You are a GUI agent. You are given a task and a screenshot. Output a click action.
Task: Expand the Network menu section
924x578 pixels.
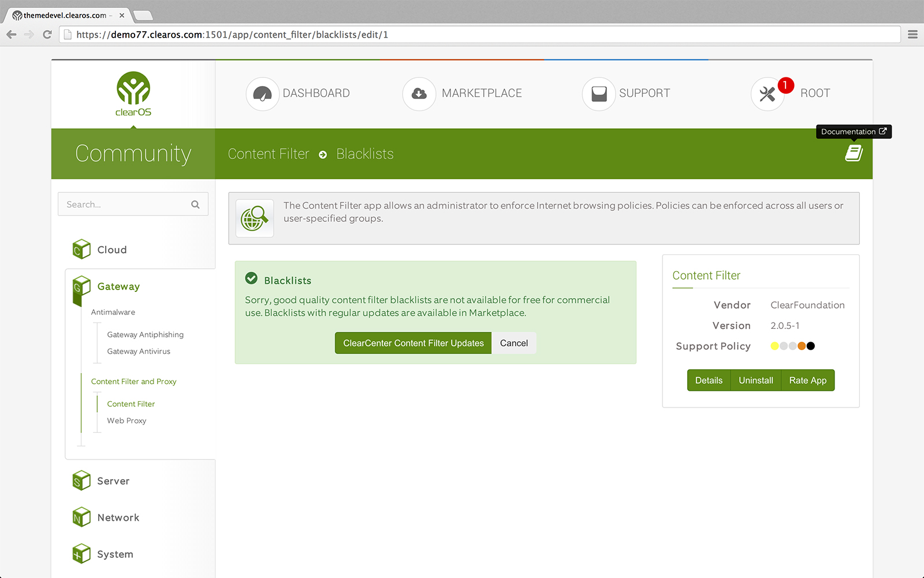(x=118, y=518)
